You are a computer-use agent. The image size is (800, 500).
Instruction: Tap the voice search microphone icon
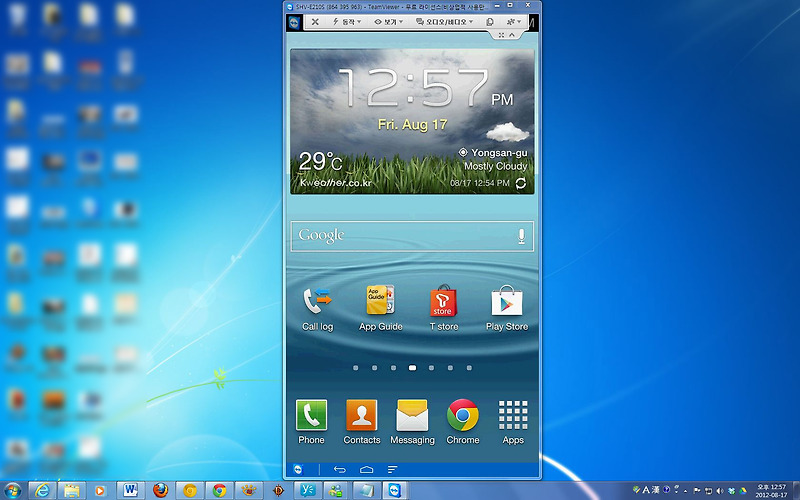tap(521, 236)
